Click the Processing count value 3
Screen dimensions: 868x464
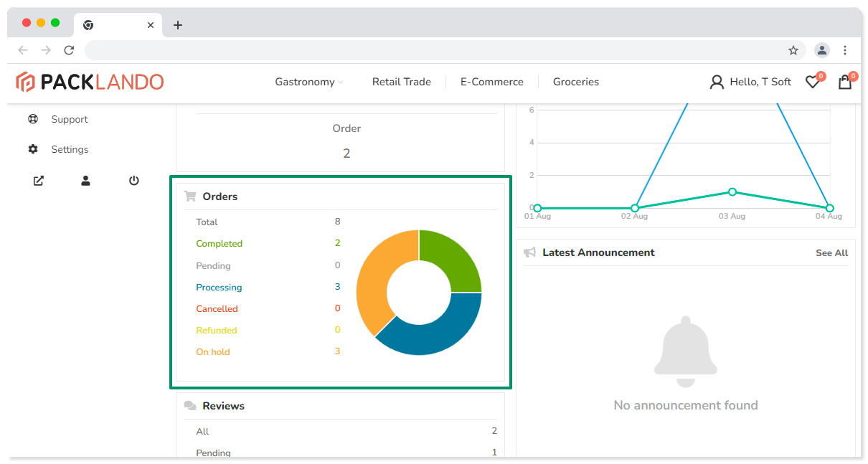click(x=337, y=287)
